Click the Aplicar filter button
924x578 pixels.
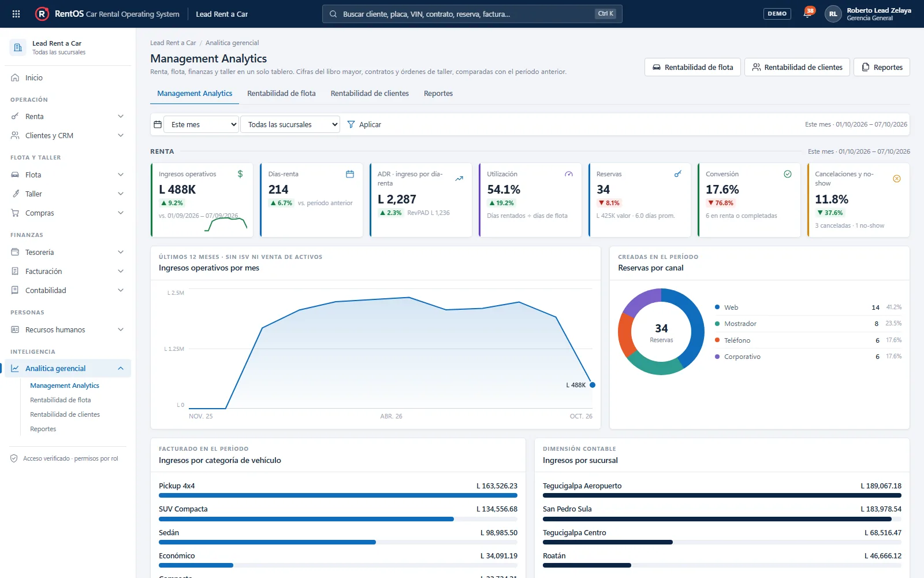364,124
